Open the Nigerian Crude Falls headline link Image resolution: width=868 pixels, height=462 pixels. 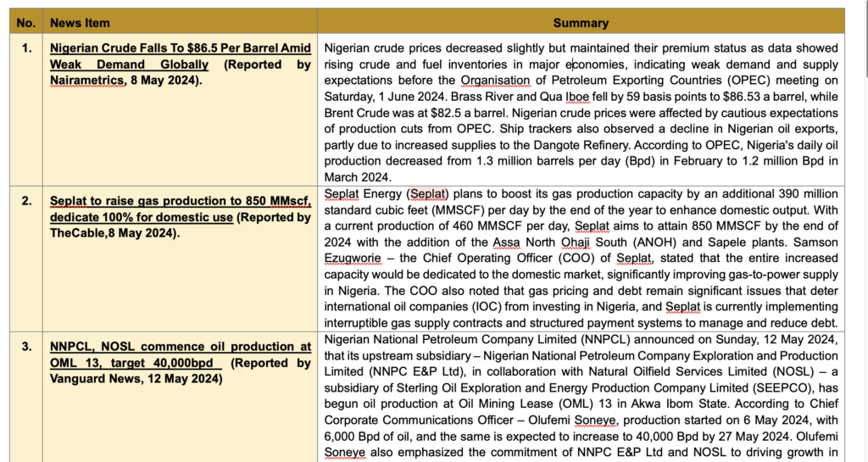(x=181, y=56)
